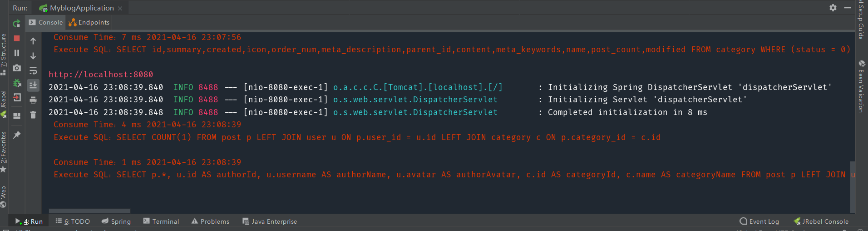
Task: Open the Terminal tool window
Action: pyautogui.click(x=161, y=221)
